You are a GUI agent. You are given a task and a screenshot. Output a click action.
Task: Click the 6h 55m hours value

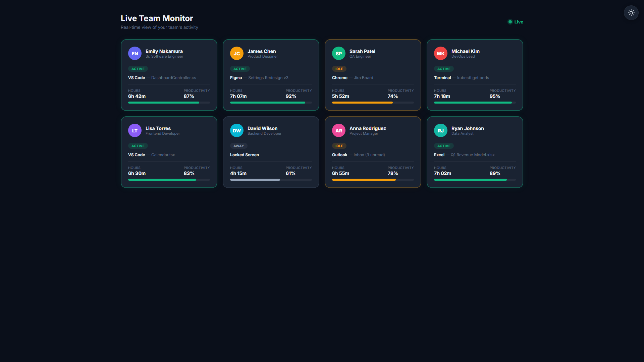coord(340,173)
